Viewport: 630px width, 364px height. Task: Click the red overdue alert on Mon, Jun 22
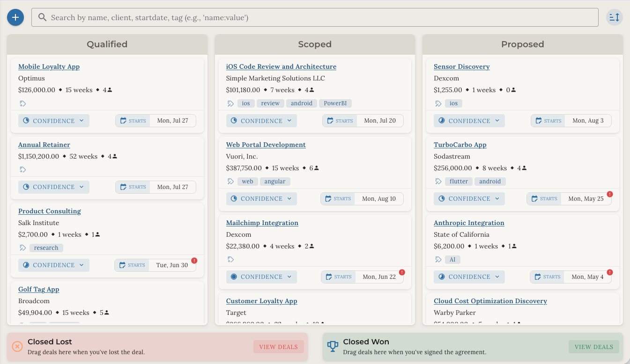click(402, 272)
